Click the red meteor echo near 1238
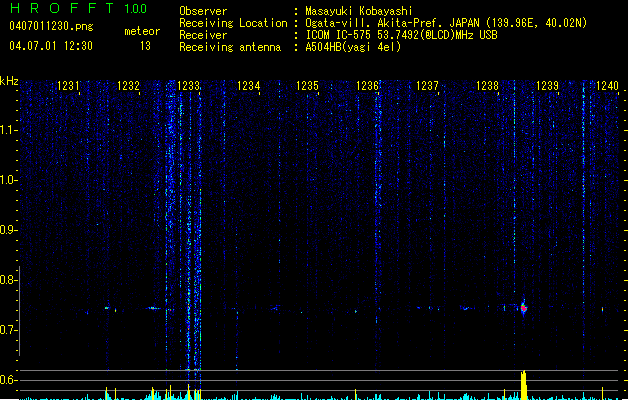The image size is (629, 400). (x=523, y=308)
